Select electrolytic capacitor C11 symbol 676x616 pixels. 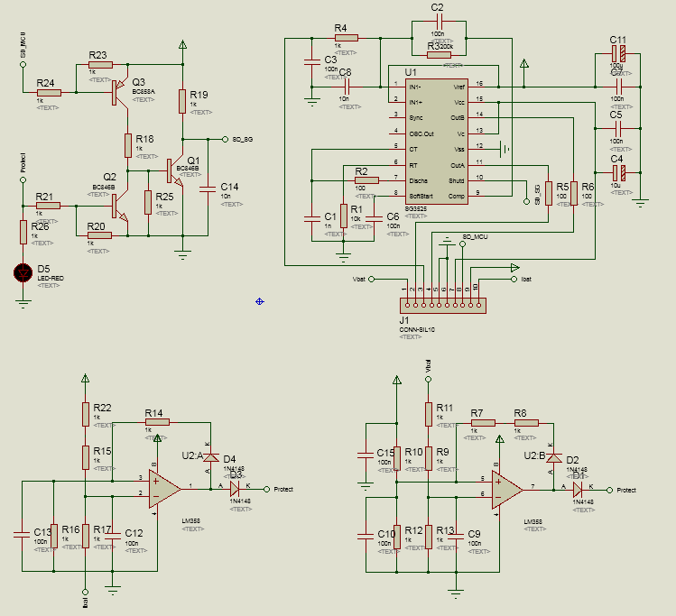coord(618,54)
